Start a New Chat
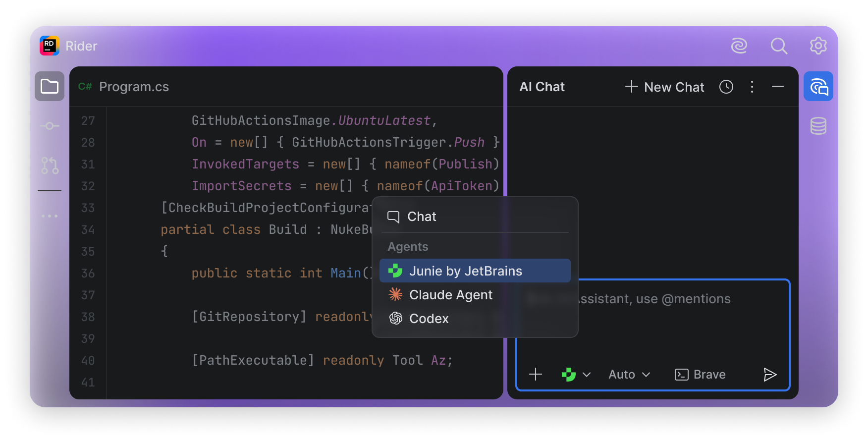The width and height of the screenshot is (868, 441). [x=664, y=87]
